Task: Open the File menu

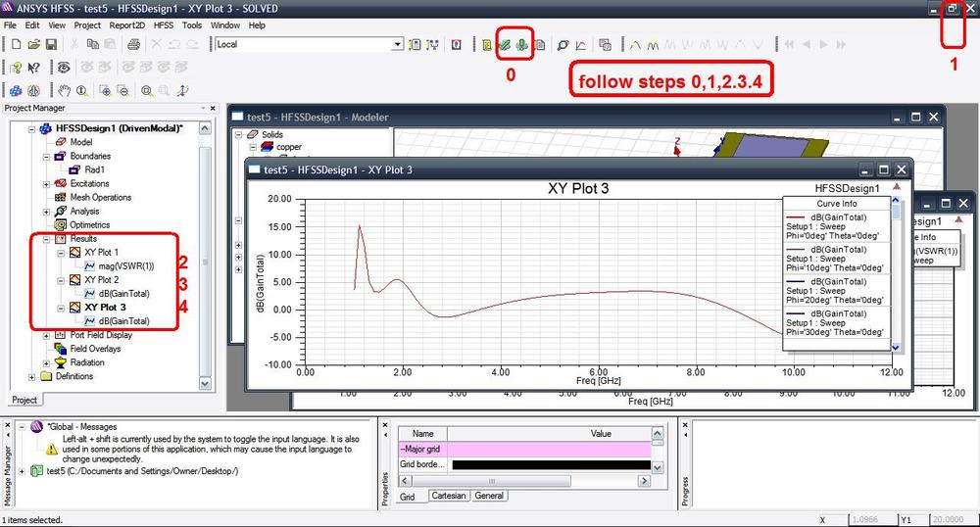Action: pyautogui.click(x=10, y=24)
